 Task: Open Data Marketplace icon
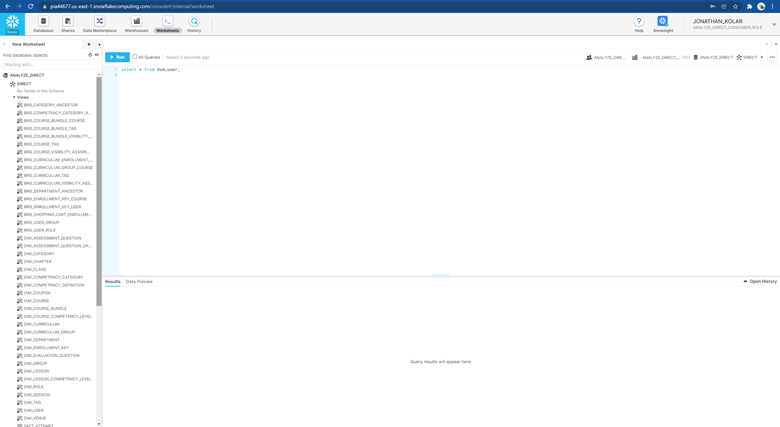99,21
